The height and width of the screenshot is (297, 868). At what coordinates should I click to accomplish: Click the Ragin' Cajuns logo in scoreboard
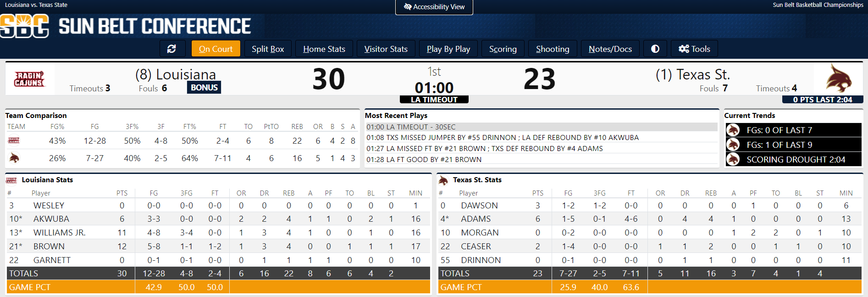[x=30, y=79]
